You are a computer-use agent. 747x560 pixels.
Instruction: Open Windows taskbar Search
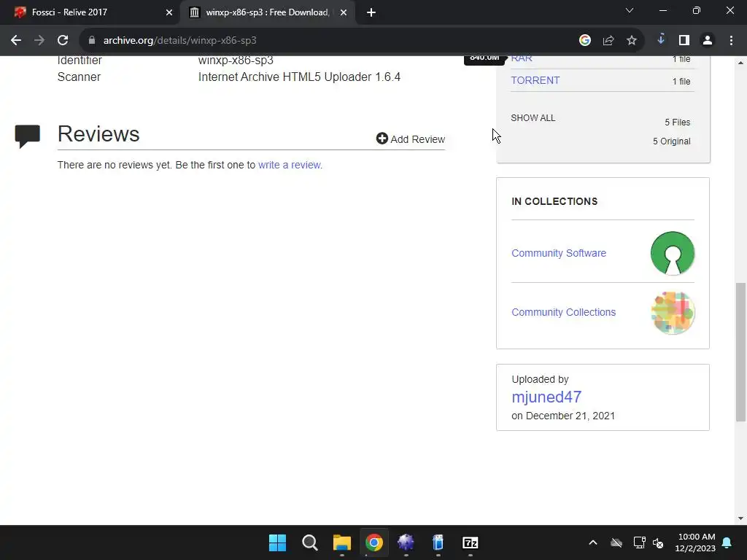point(309,542)
